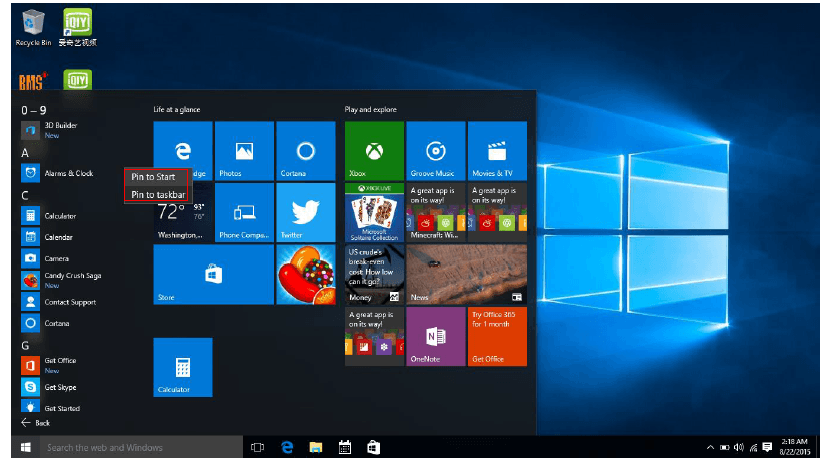Open the OneNote tile
837x468 pixels.
(x=435, y=336)
